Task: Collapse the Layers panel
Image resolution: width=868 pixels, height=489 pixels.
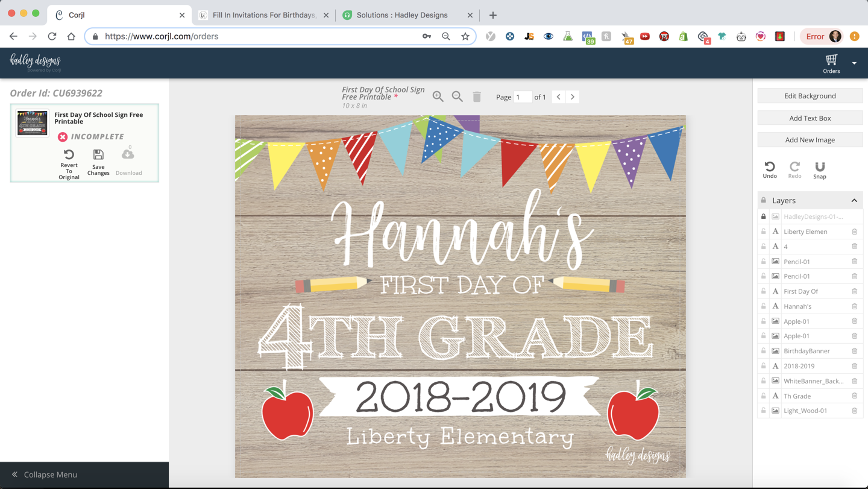Action: click(x=854, y=200)
